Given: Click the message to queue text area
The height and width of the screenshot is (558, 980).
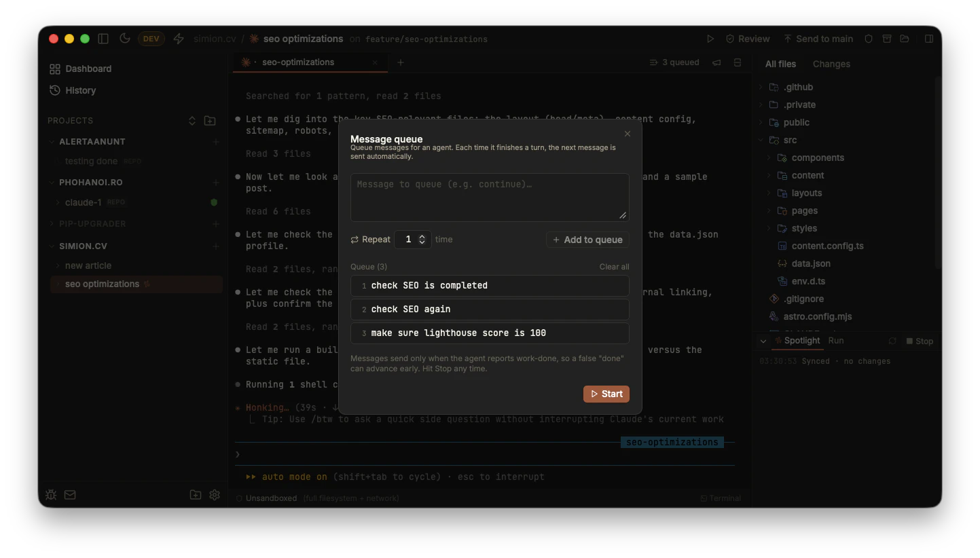Looking at the screenshot, I should pos(490,197).
